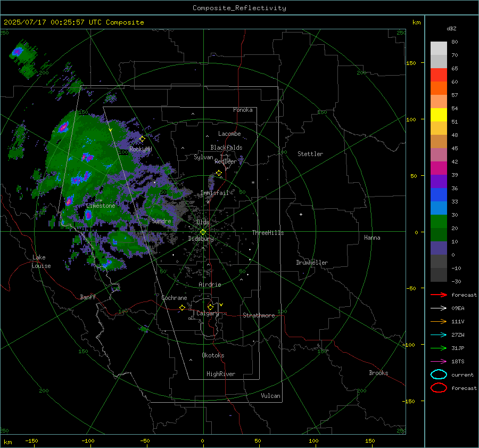Viewport: 479px width, 448px height.
Task: Click the Composite_Reflectivity title text
Action: click(x=240, y=8)
